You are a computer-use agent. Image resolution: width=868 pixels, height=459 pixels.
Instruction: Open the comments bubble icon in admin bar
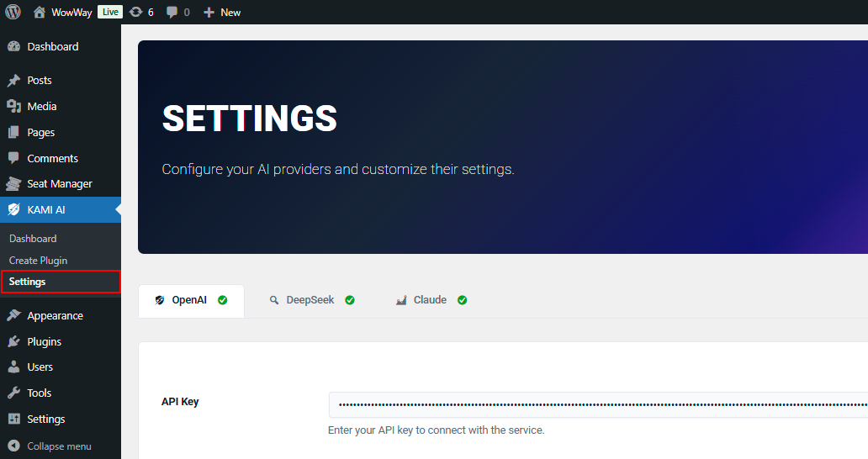click(x=172, y=12)
